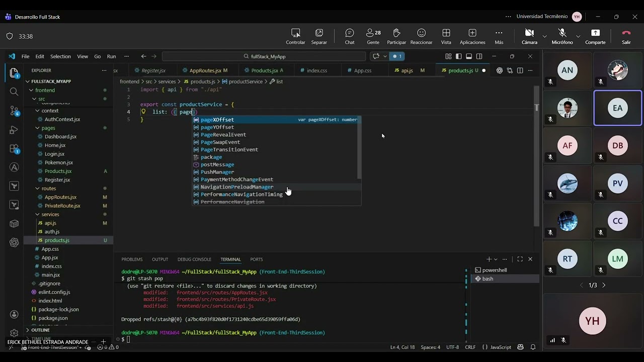Open the Vista layout options in Teams
Screen dimensions: 644x362
(446, 36)
